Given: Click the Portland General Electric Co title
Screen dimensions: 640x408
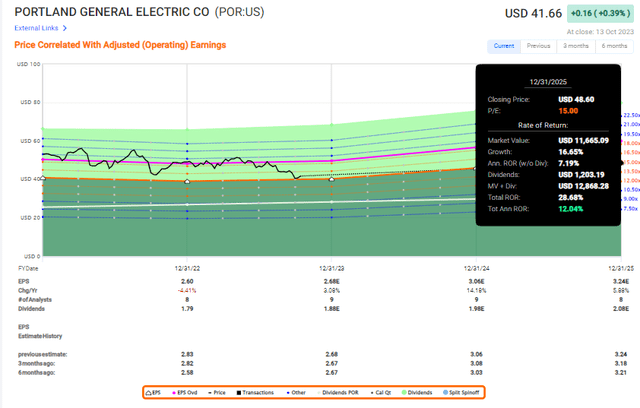Looking at the screenshot, I should [x=110, y=13].
